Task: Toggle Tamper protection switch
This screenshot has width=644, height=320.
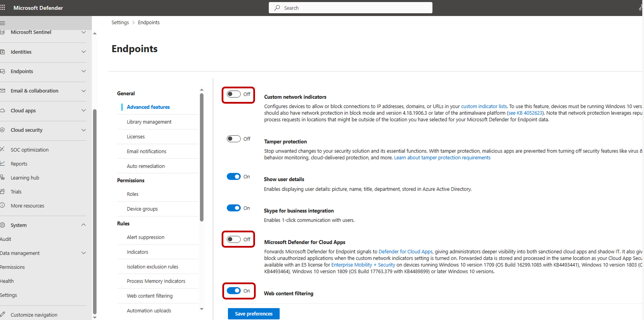Action: click(233, 139)
